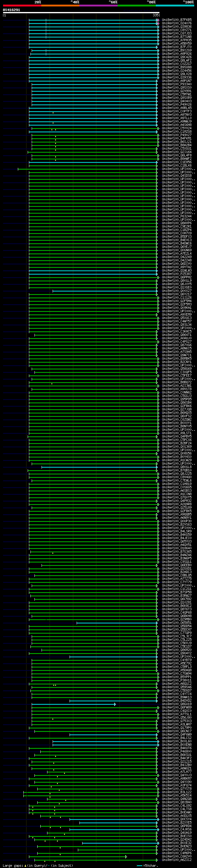This screenshot has height=868, width=197.
Task: Click label UniRef100_Q93134
Action: [177, 325]
